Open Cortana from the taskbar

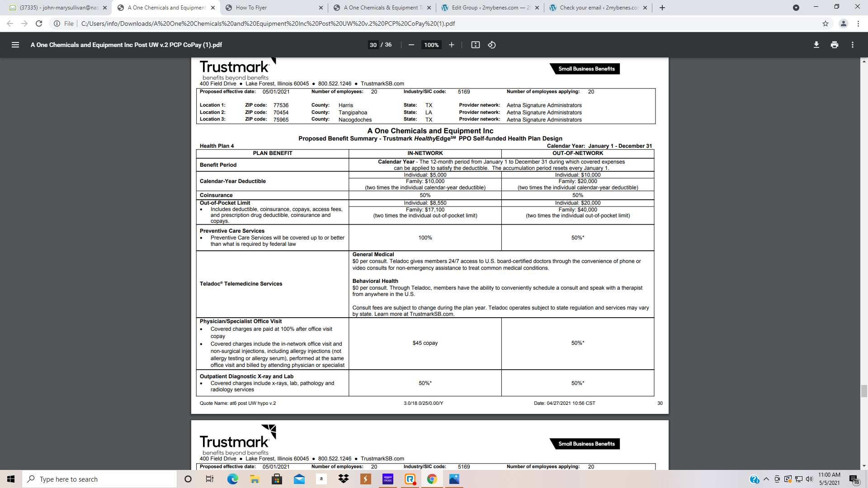point(188,479)
